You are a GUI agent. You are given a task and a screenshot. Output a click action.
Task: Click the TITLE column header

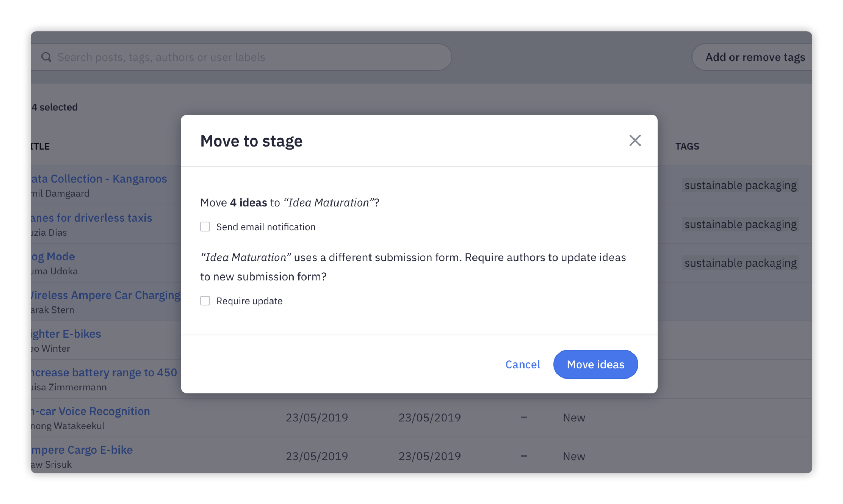click(40, 146)
